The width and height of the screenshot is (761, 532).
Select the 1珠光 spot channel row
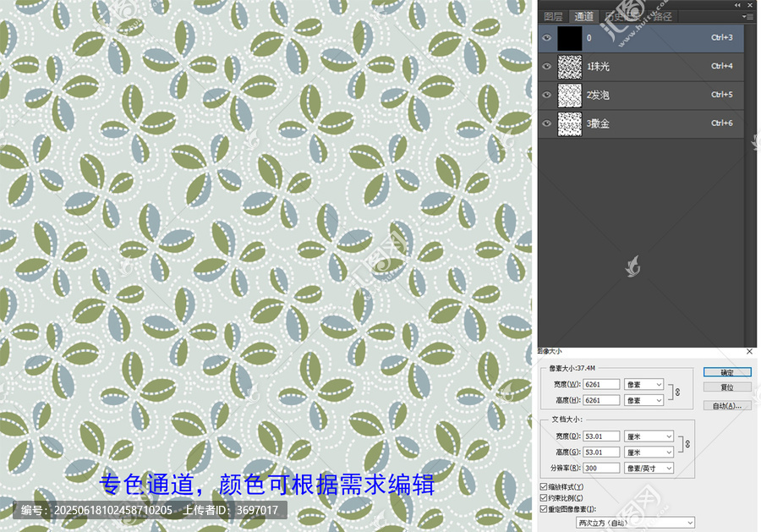coord(641,67)
